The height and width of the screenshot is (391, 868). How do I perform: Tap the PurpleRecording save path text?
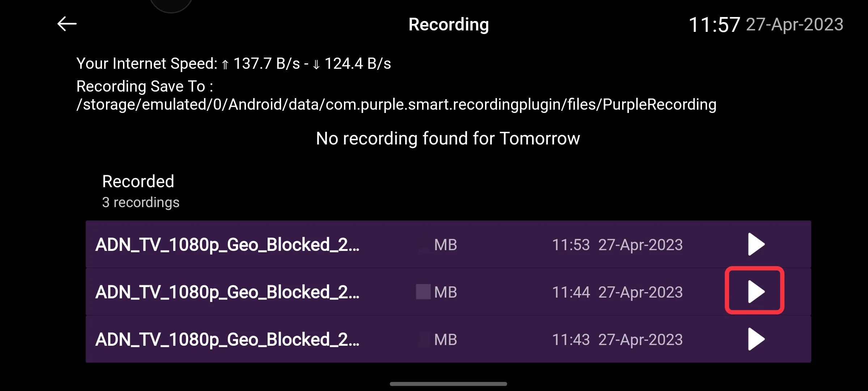coord(396,105)
